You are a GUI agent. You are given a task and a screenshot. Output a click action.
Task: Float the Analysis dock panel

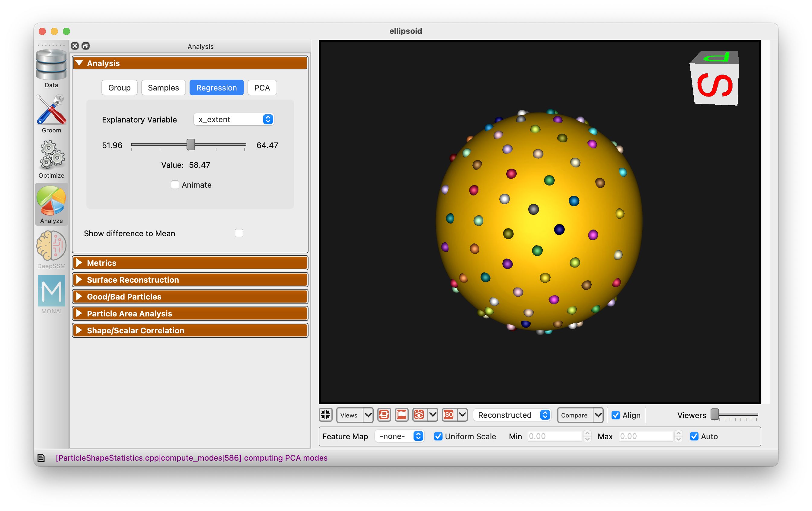[86, 46]
